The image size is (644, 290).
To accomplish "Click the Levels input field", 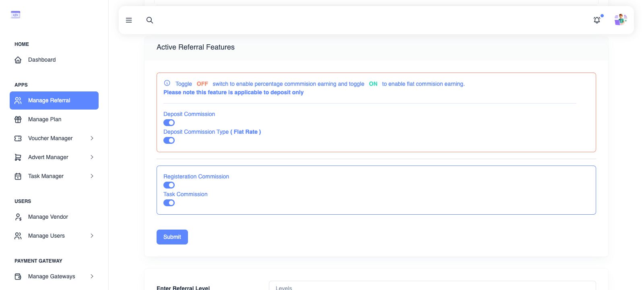I will (x=432, y=286).
